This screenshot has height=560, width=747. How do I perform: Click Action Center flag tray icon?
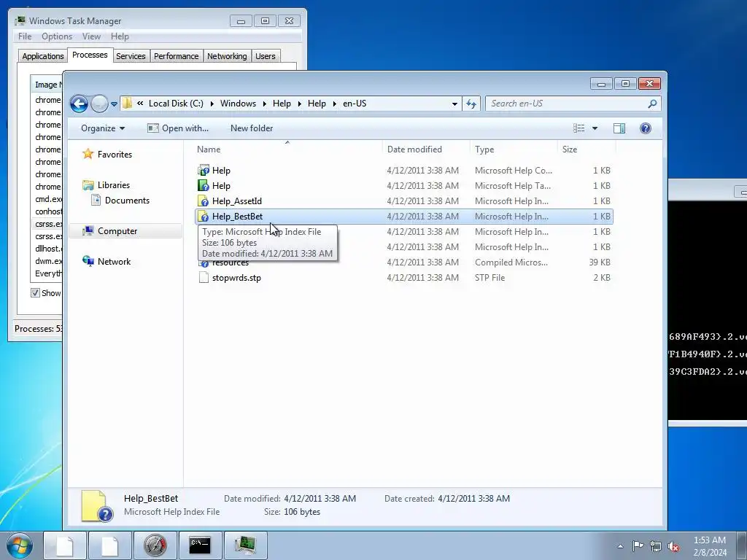(638, 545)
